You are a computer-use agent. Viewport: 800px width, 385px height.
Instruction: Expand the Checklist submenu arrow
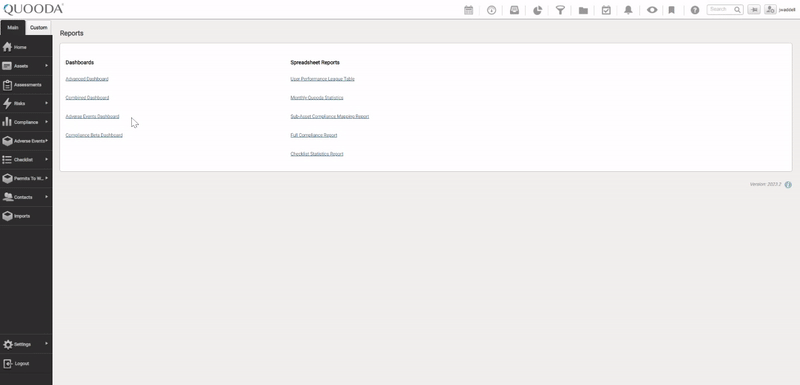click(x=46, y=159)
